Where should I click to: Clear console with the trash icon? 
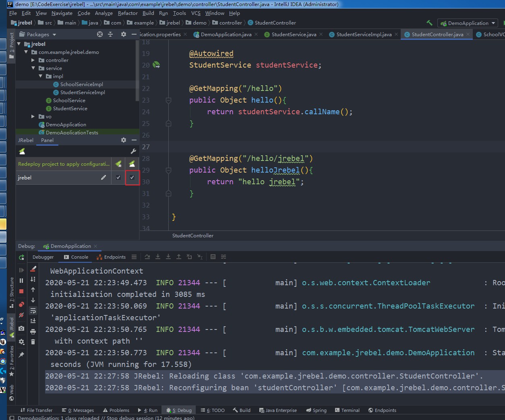coord(33,342)
